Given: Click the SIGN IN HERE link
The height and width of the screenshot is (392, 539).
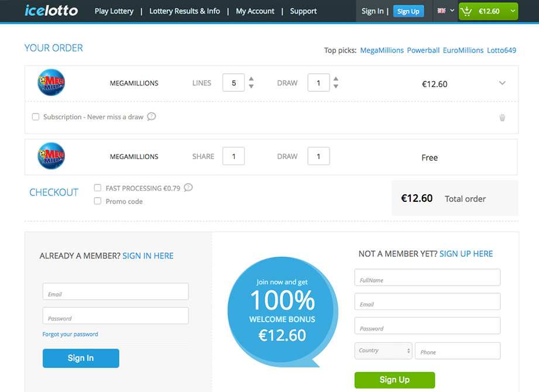Looking at the screenshot, I should point(148,256).
